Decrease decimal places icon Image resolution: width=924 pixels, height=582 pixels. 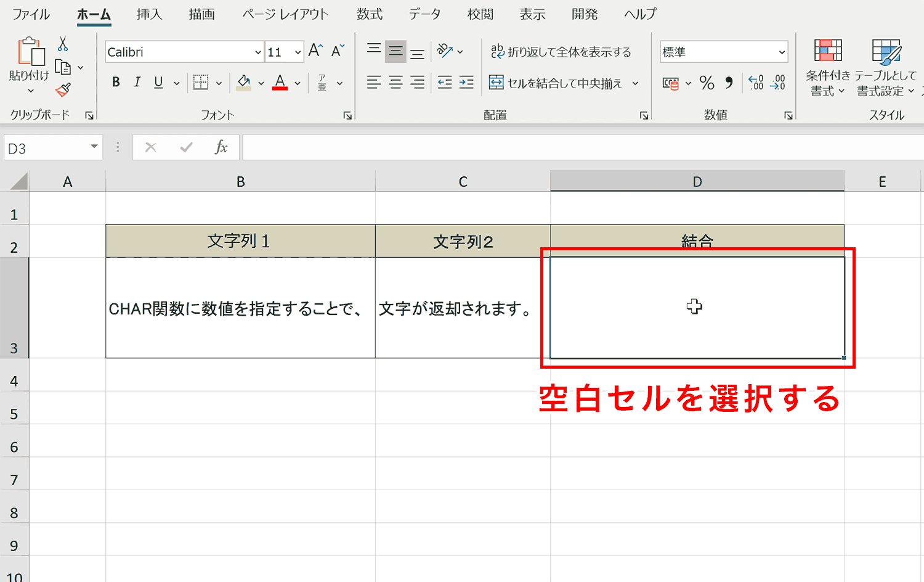(778, 83)
